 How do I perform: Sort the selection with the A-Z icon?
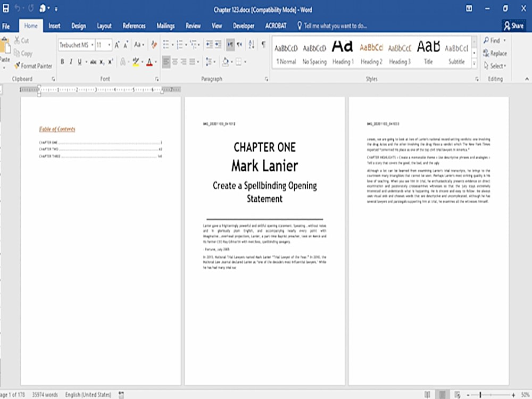pyautogui.click(x=252, y=45)
